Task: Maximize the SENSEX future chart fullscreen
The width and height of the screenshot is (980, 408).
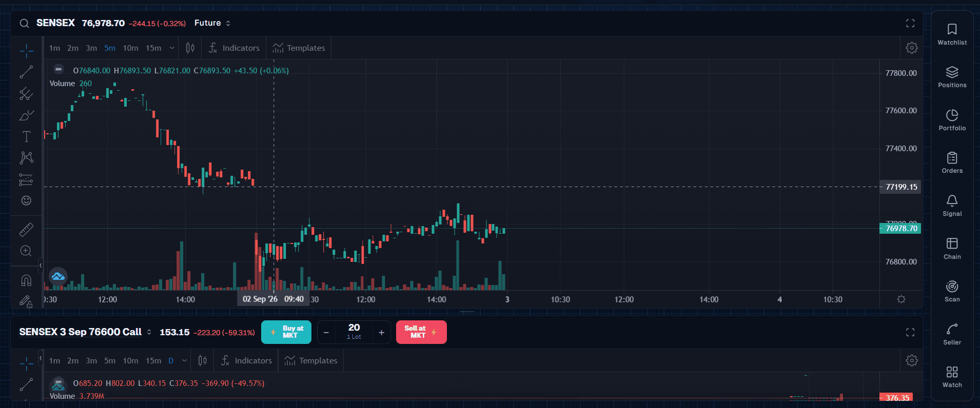Action: [x=910, y=23]
